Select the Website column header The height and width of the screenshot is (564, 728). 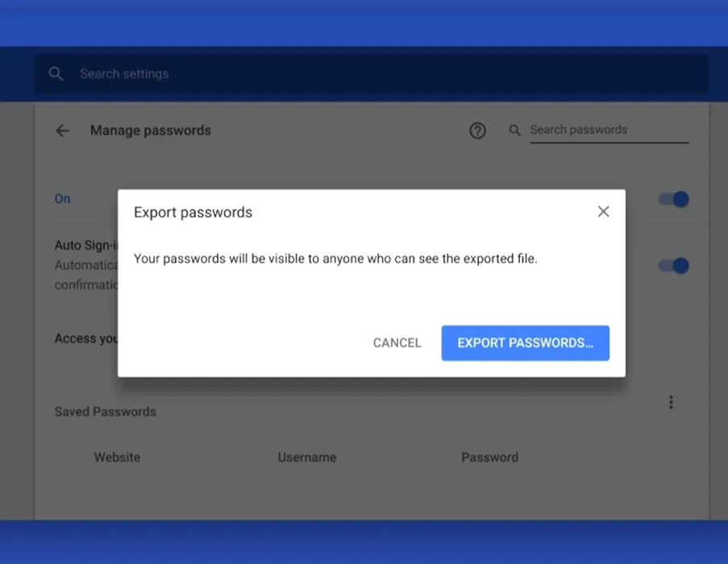(x=117, y=458)
